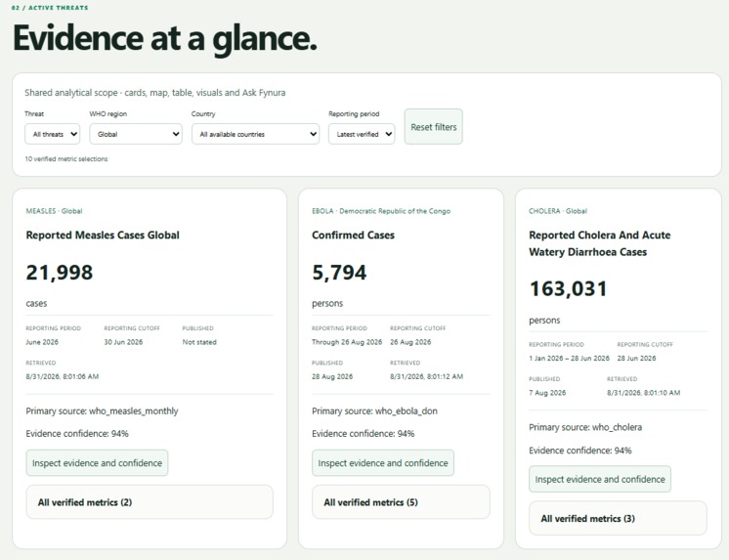Inspect evidence and confidence for Cholera card
The width and height of the screenshot is (729, 560).
click(600, 479)
